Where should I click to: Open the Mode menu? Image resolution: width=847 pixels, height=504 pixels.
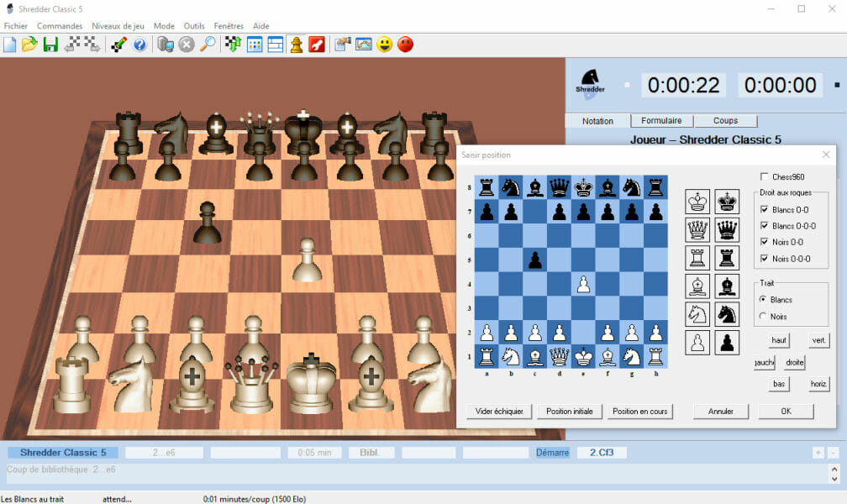[164, 26]
